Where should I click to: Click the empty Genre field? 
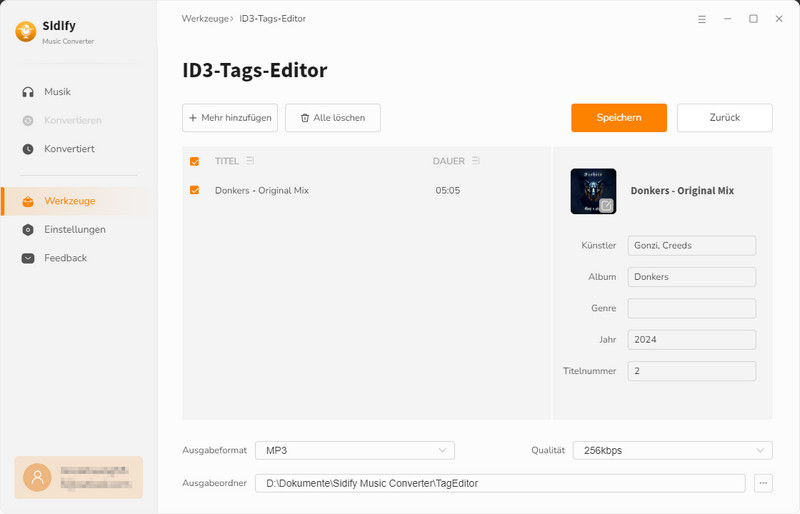pyautogui.click(x=692, y=308)
